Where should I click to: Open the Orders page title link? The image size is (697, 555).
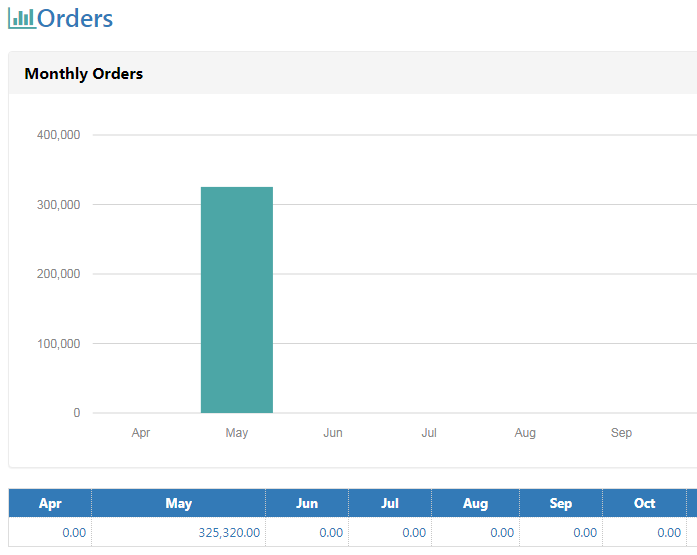pos(75,19)
